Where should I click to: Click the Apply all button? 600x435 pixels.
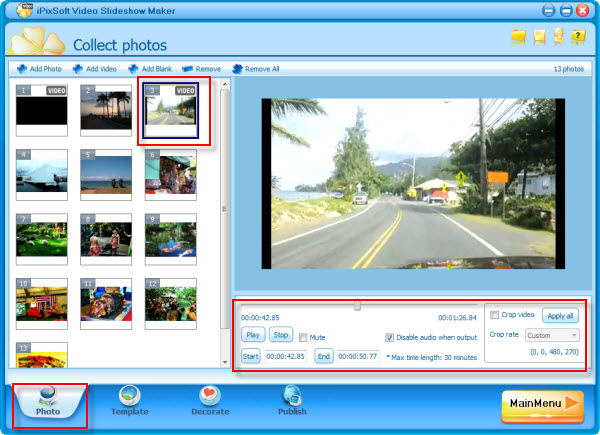click(x=559, y=315)
